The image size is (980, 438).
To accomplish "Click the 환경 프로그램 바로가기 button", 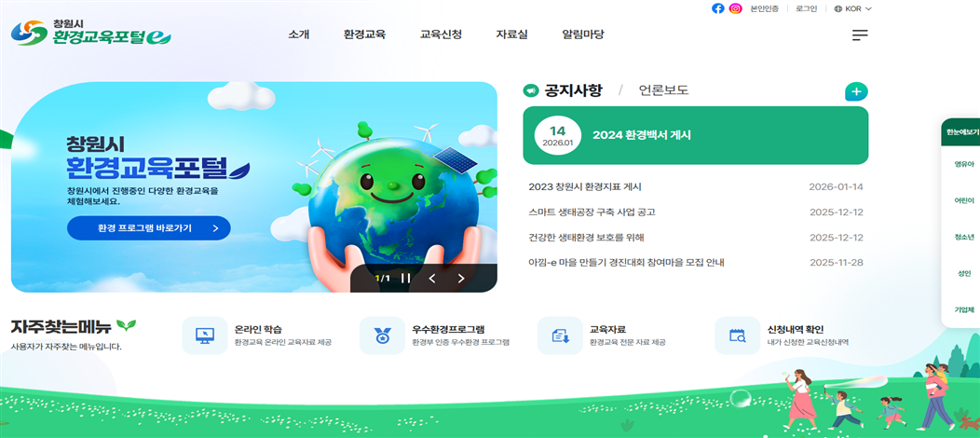I will 149,228.
